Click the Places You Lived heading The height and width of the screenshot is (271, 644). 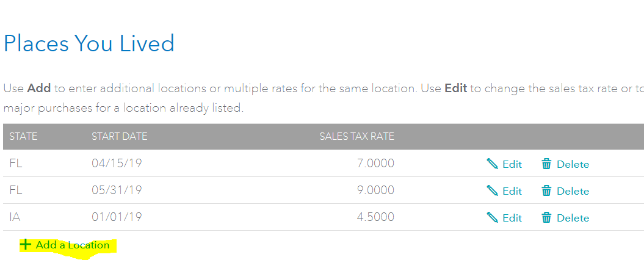[89, 44]
